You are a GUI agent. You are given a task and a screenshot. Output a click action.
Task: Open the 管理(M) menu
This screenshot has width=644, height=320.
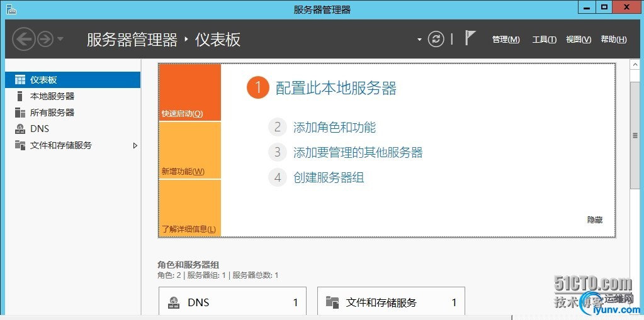506,40
